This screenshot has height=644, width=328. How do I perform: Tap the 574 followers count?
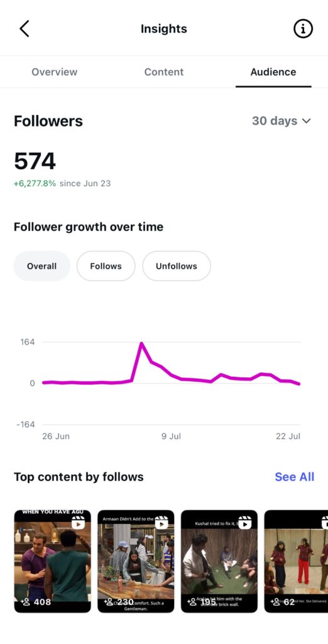[x=35, y=160]
